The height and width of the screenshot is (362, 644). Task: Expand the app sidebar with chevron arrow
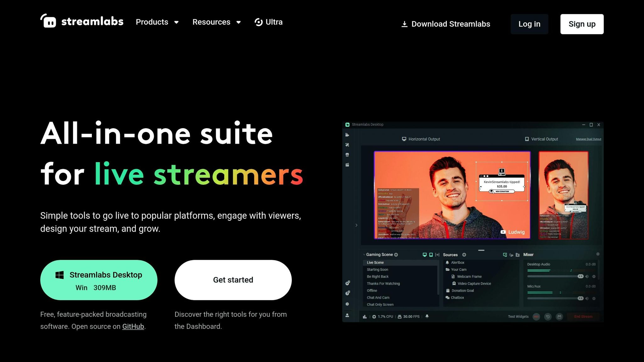pyautogui.click(x=356, y=225)
